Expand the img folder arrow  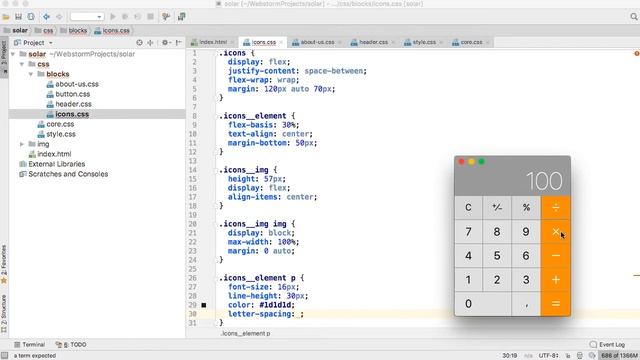pyautogui.click(x=22, y=144)
